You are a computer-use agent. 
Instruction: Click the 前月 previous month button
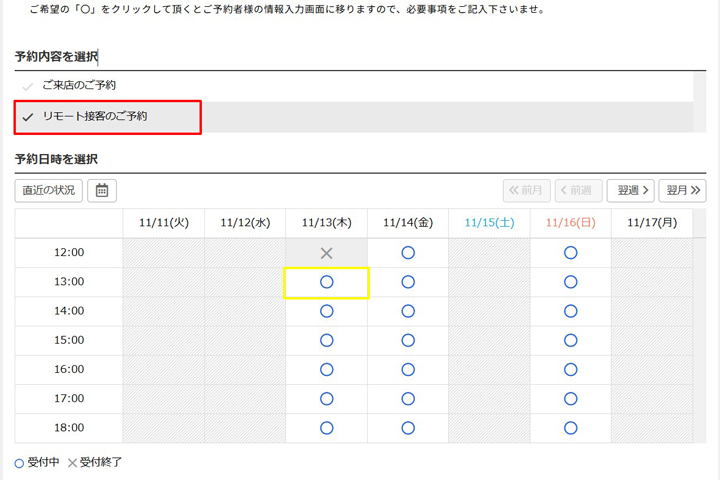526,190
